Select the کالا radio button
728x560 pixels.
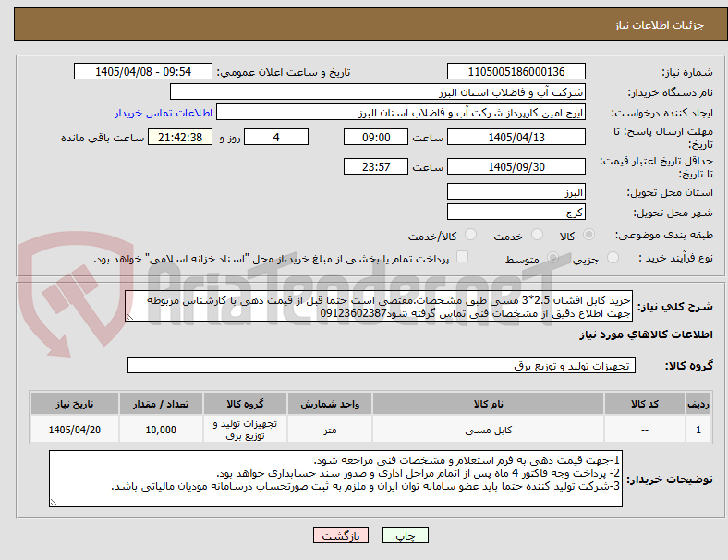pyautogui.click(x=588, y=235)
